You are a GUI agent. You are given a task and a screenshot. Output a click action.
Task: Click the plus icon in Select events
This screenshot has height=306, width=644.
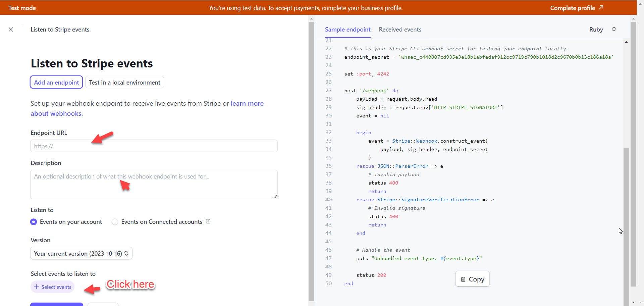(37, 287)
